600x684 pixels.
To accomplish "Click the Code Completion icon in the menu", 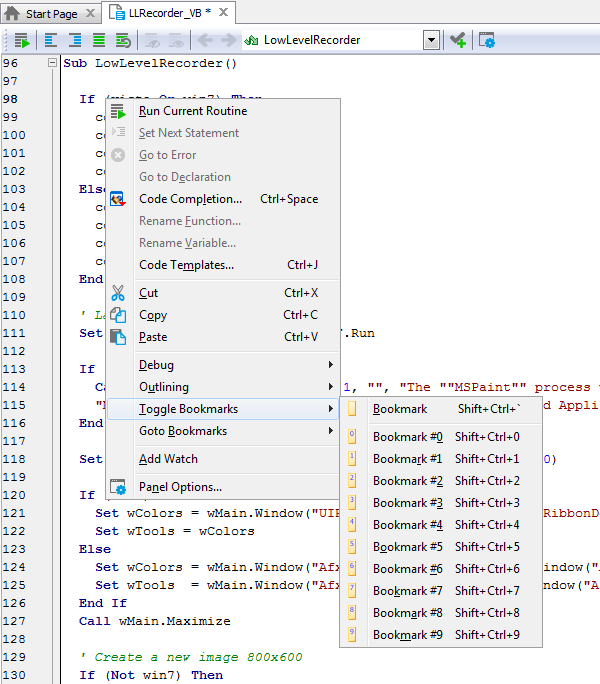I will (118, 199).
